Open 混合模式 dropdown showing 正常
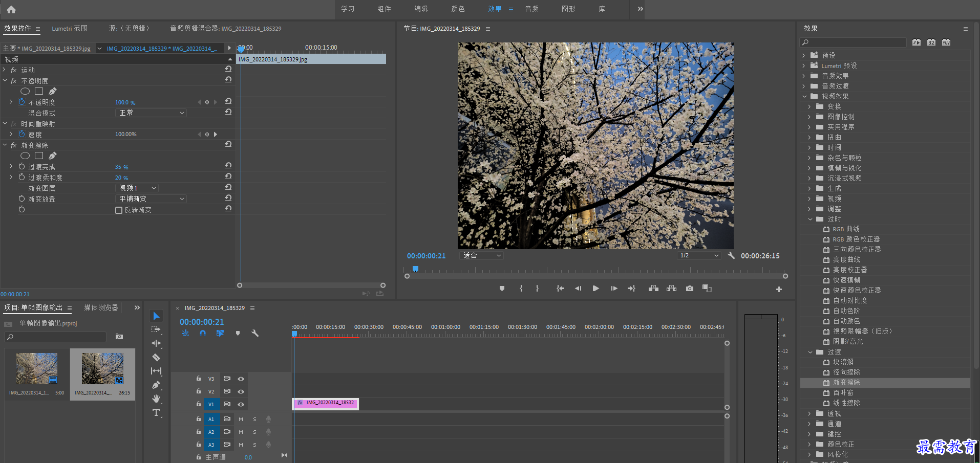 [x=151, y=113]
